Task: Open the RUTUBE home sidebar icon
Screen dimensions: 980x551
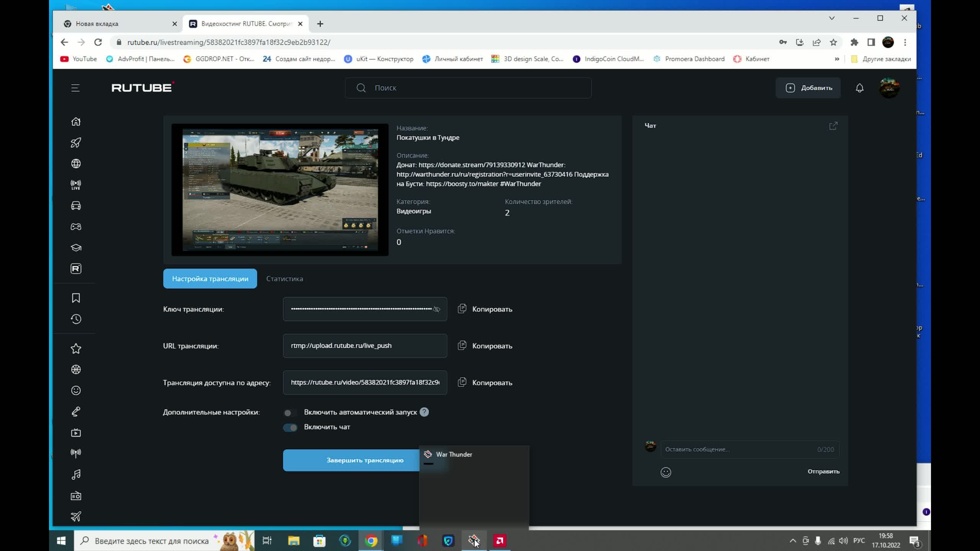Action: [x=76, y=122]
